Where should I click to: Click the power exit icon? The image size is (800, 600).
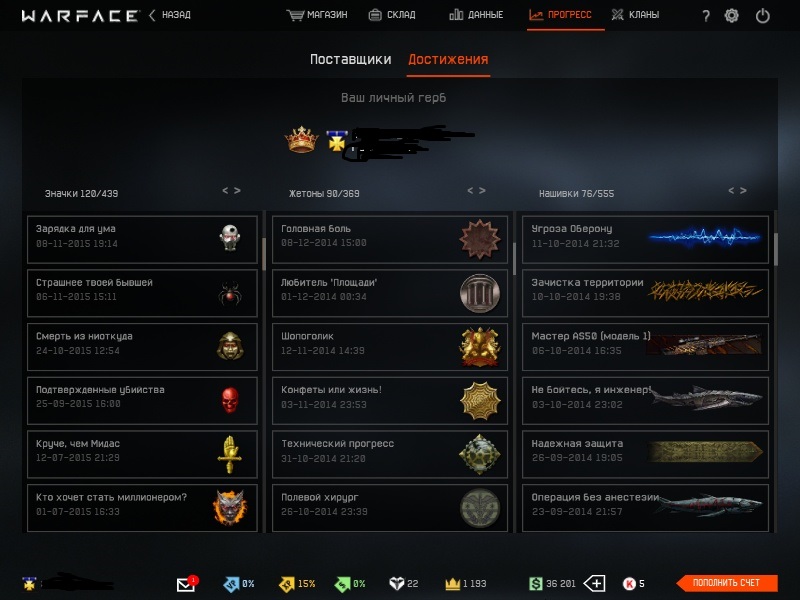[x=763, y=16]
